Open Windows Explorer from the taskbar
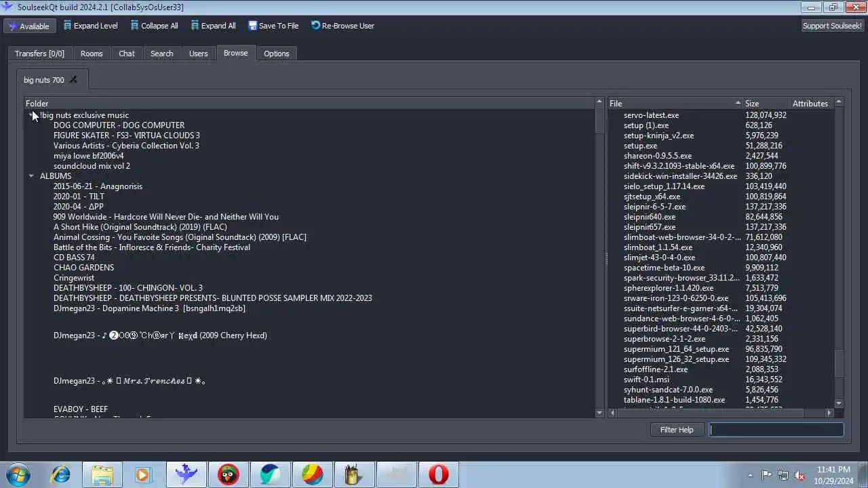 click(x=102, y=474)
